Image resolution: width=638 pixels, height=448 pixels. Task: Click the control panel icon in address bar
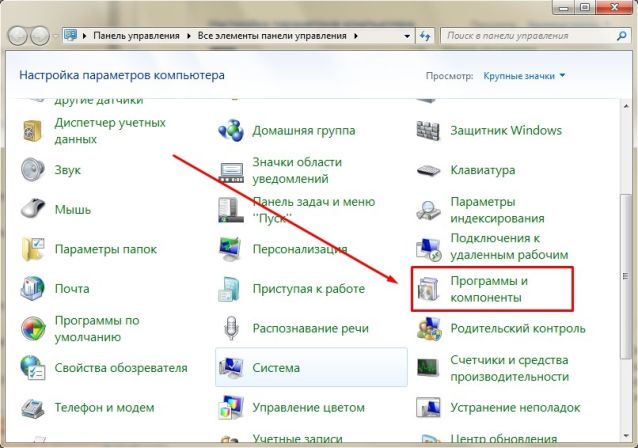[71, 35]
